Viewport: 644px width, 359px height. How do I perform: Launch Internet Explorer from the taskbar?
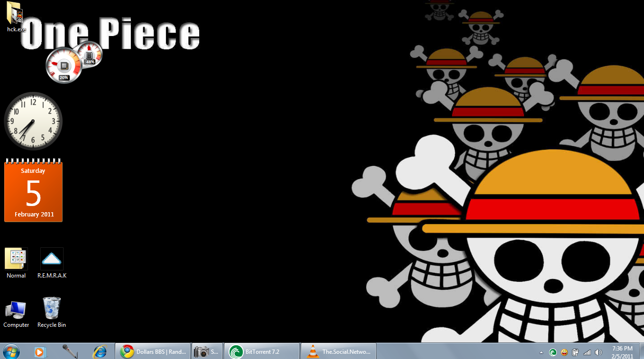click(100, 352)
